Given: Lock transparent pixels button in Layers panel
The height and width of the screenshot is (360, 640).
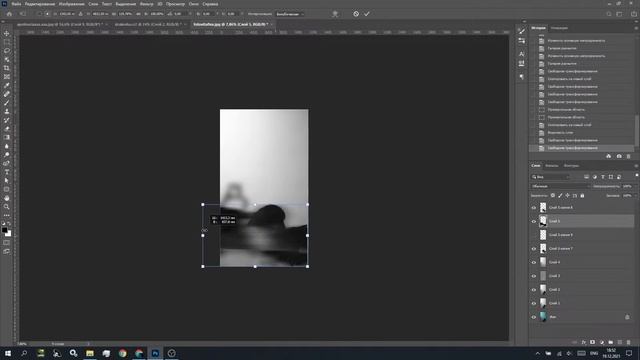Looking at the screenshot, I should (x=553, y=196).
